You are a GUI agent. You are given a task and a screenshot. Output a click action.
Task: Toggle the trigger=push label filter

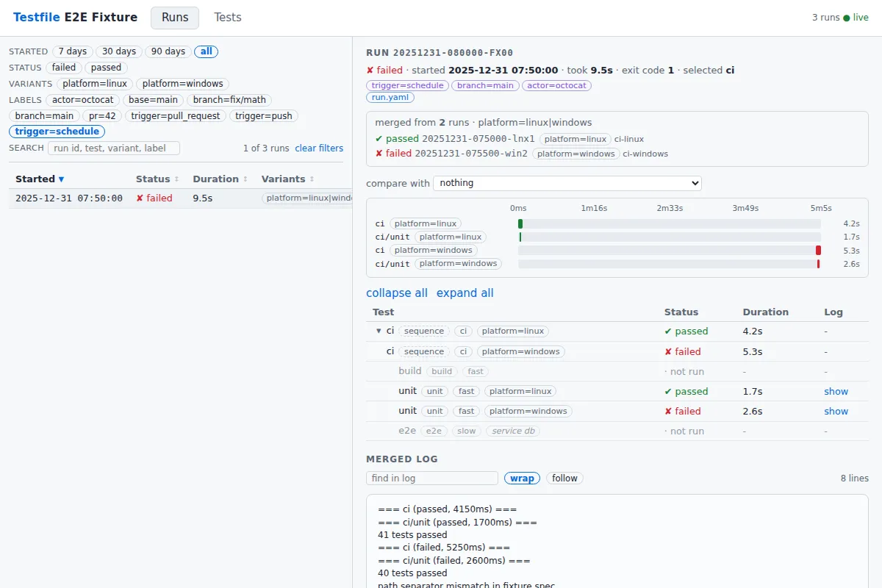click(x=264, y=116)
